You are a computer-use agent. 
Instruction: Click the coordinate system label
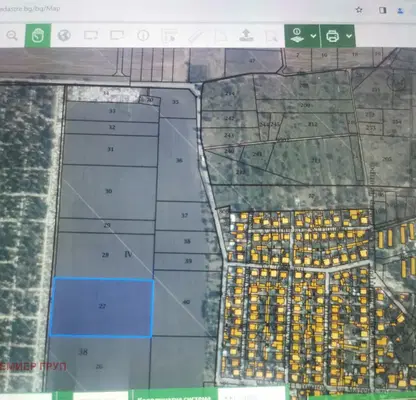tap(174, 397)
